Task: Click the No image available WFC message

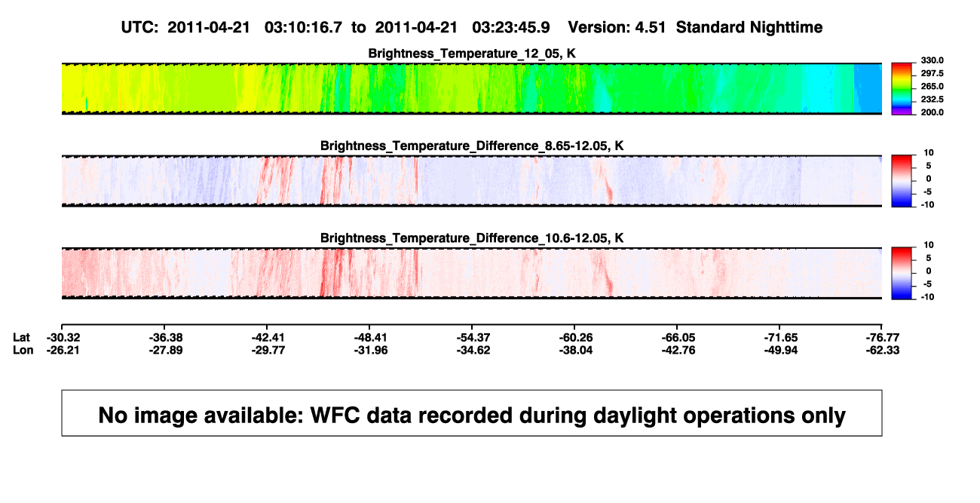Action: coord(472,414)
